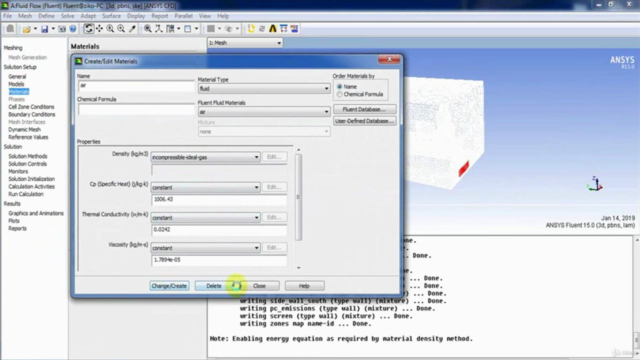
Task: Click the Cp value field 1006.43
Action: [x=219, y=199]
